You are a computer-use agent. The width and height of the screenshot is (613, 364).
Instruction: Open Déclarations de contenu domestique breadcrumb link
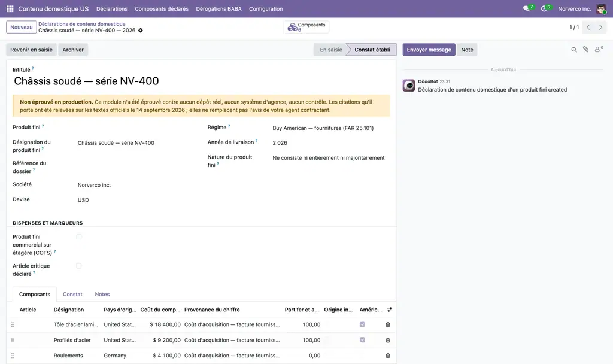point(81,24)
